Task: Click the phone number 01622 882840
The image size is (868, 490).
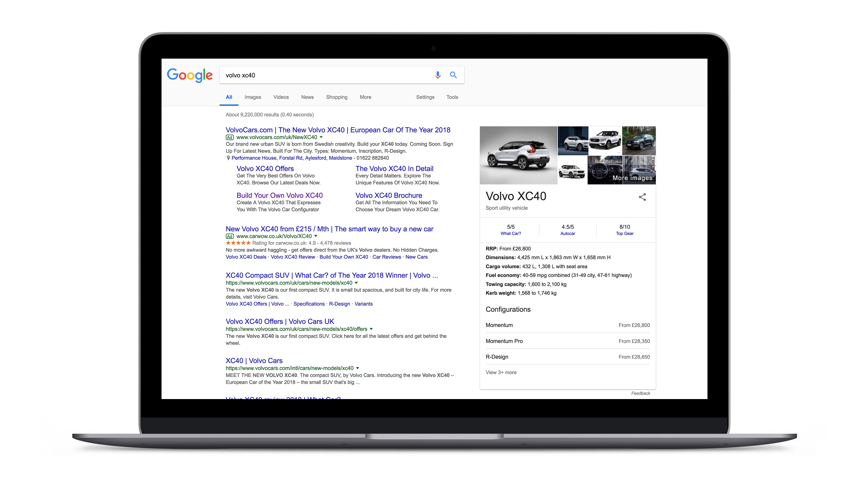Action: pos(372,158)
